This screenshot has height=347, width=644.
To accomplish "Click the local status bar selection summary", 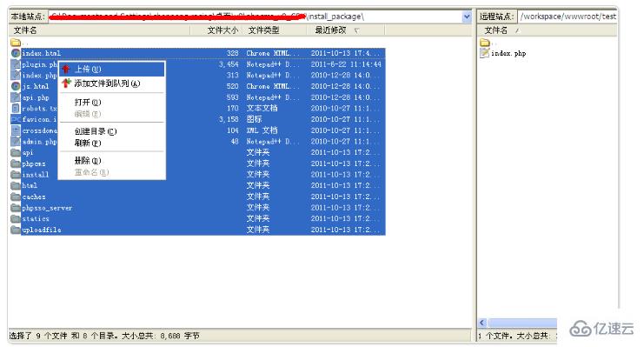I will 105,336.
